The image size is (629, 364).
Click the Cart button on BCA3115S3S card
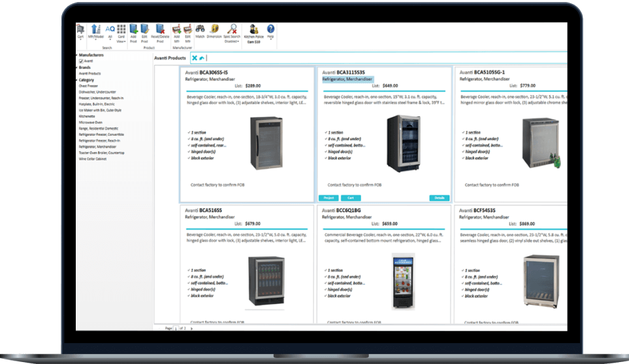click(351, 198)
